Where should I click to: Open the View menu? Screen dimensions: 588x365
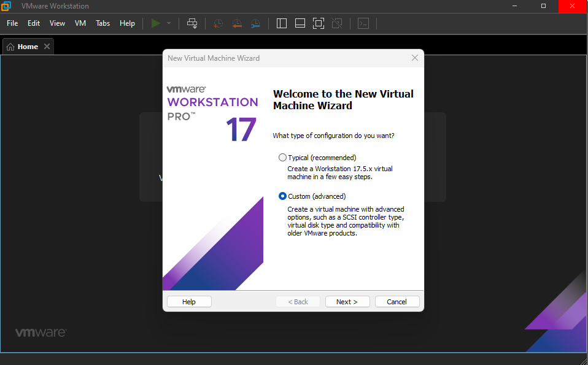pos(57,23)
